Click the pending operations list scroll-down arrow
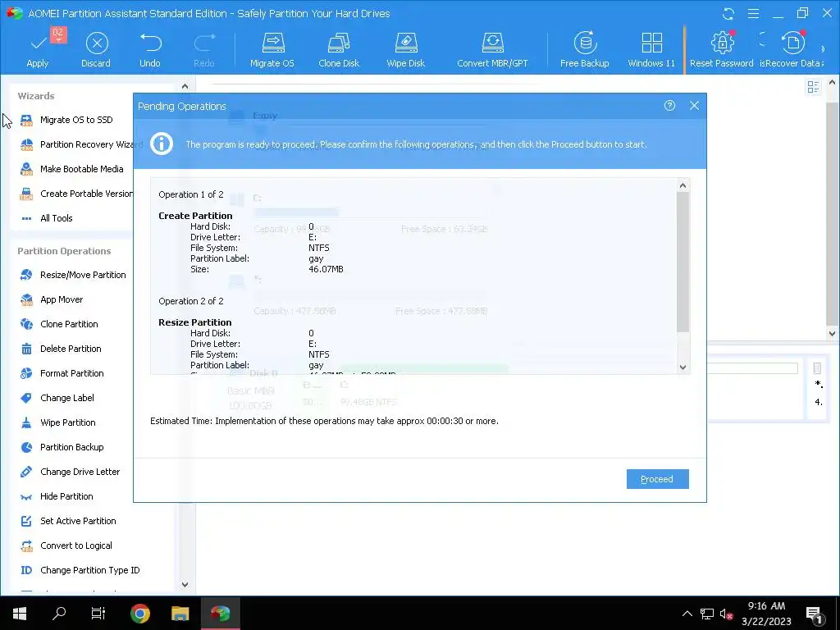The width and height of the screenshot is (840, 630). pos(683,367)
